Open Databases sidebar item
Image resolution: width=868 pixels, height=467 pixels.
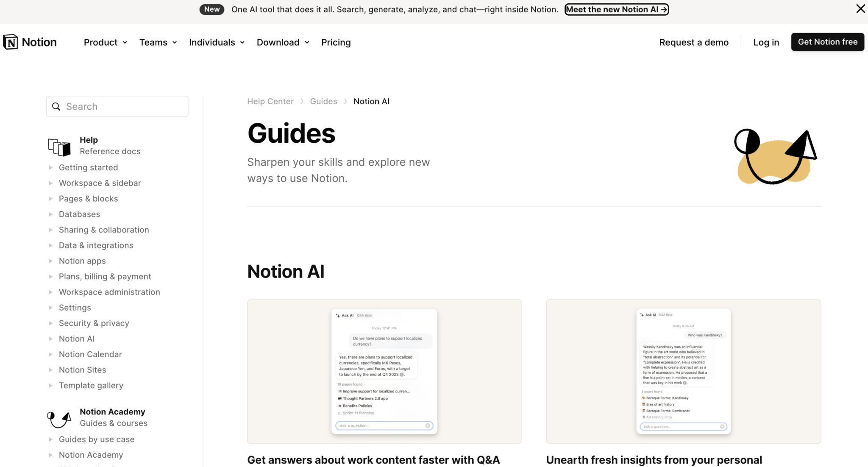click(x=79, y=214)
